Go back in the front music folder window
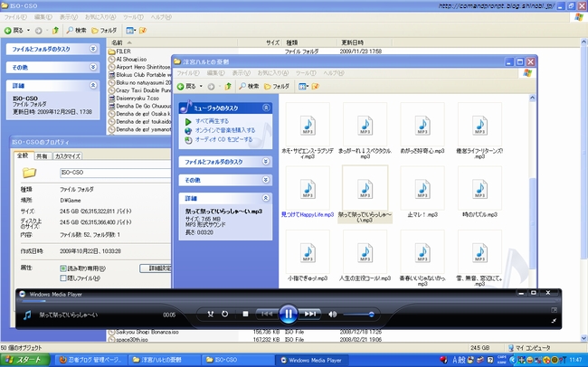Screen dimensions: 588x367 click(x=186, y=87)
